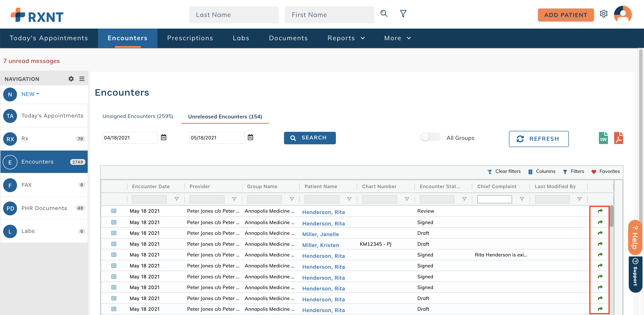
Task: Open Today's Appointments in navigation sidebar
Action: coord(44,116)
